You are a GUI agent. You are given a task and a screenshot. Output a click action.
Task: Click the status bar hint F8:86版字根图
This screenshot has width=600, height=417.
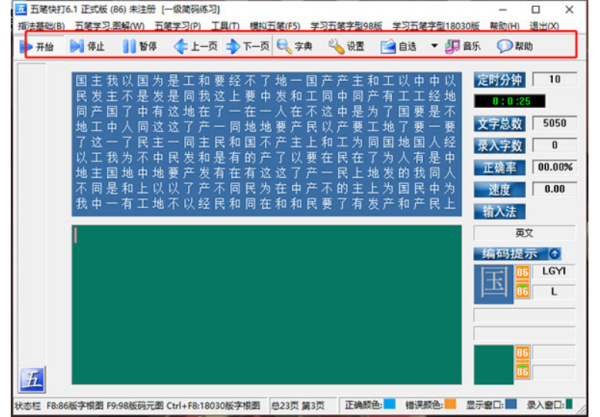pyautogui.click(x=75, y=405)
